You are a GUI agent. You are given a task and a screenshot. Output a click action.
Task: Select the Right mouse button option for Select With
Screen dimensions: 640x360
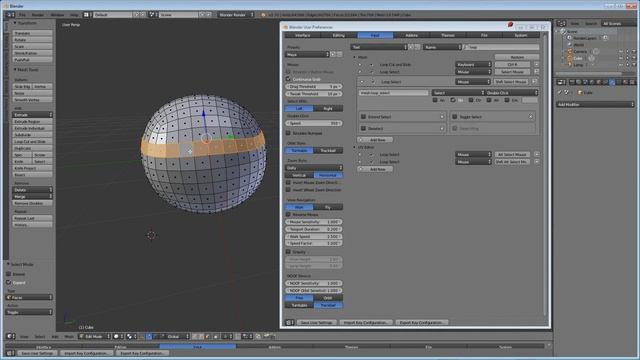(x=328, y=109)
